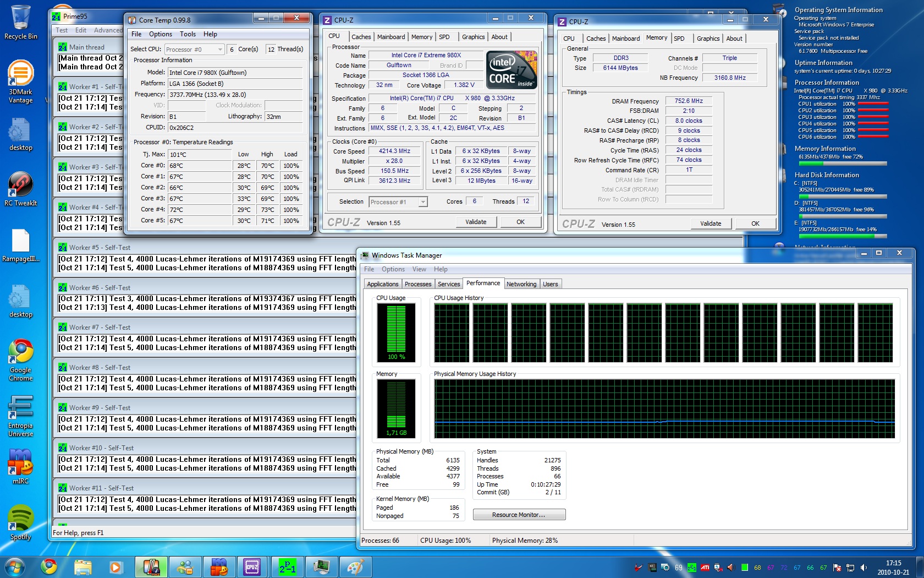Click NB Frequency value 3160.8 MHz
The height and width of the screenshot is (578, 924).
click(x=730, y=78)
